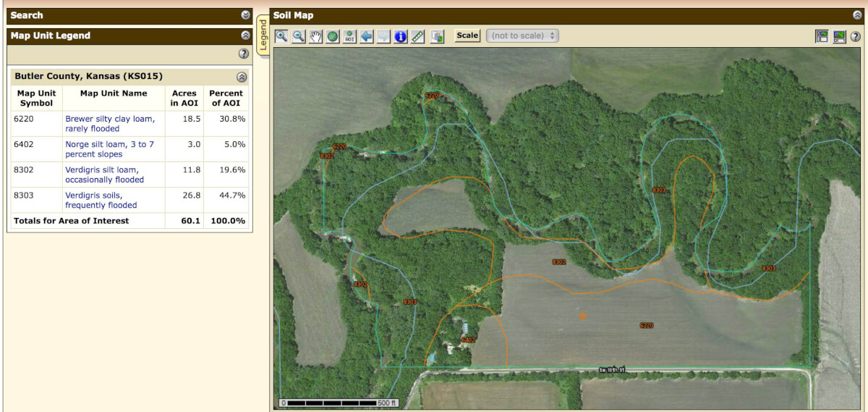The height and width of the screenshot is (412, 868).
Task: Switch to the side-panel map layout view
Action: tap(822, 36)
